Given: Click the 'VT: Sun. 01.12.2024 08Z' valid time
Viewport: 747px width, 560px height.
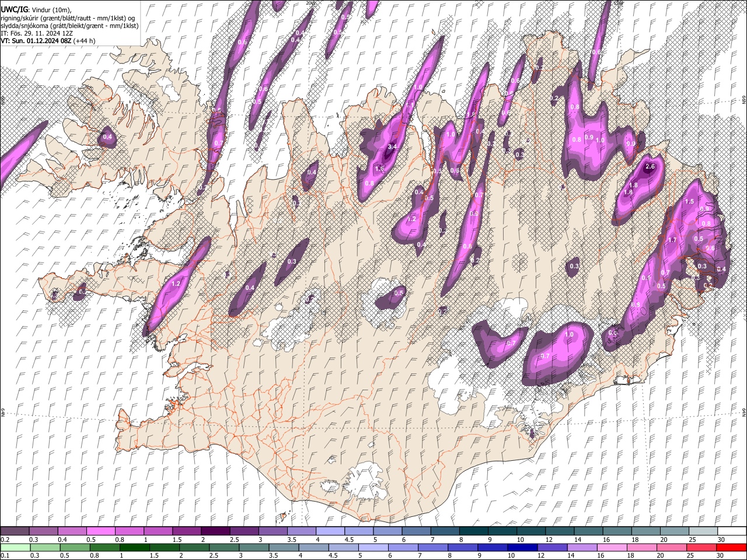Looking at the screenshot, I should (x=36, y=41).
